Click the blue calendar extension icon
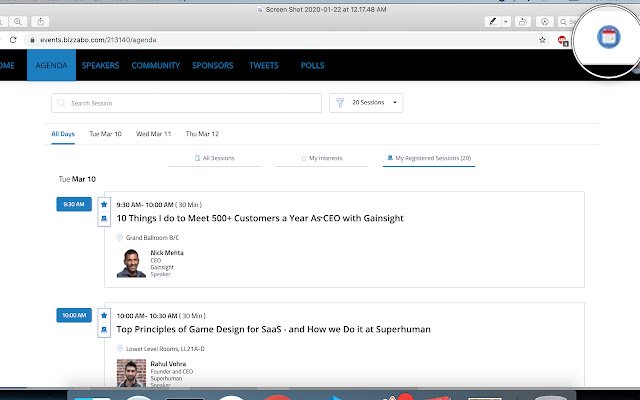The height and width of the screenshot is (400, 640). pyautogui.click(x=609, y=37)
